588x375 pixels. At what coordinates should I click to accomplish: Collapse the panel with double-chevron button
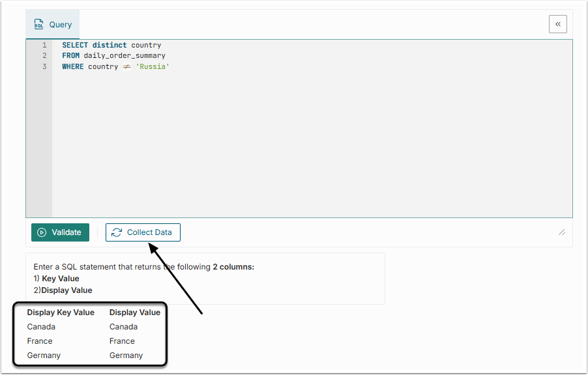[557, 24]
